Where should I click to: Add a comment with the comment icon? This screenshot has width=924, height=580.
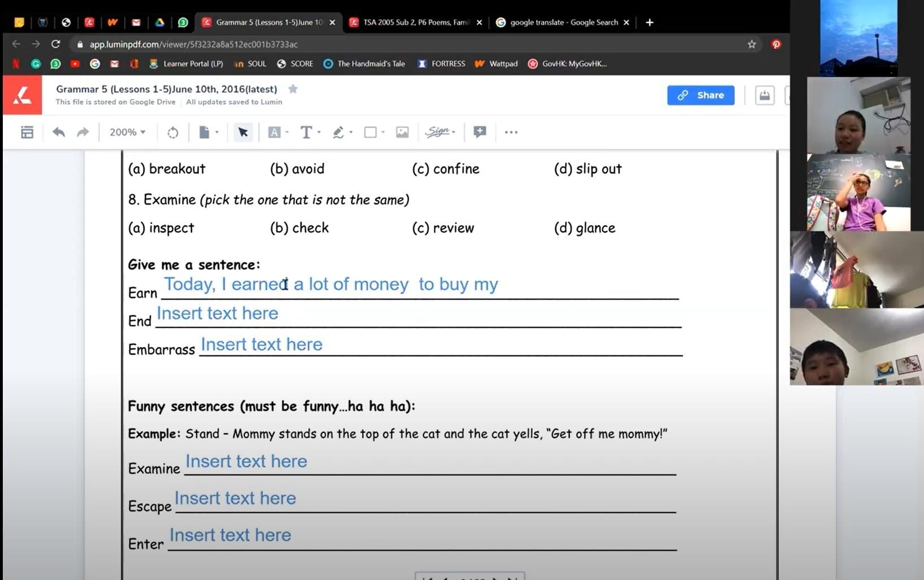pos(480,132)
